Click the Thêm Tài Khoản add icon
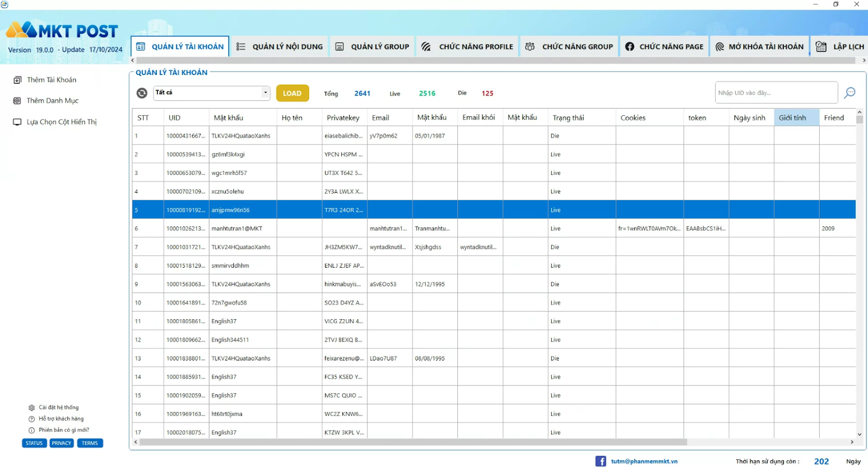 coord(17,80)
